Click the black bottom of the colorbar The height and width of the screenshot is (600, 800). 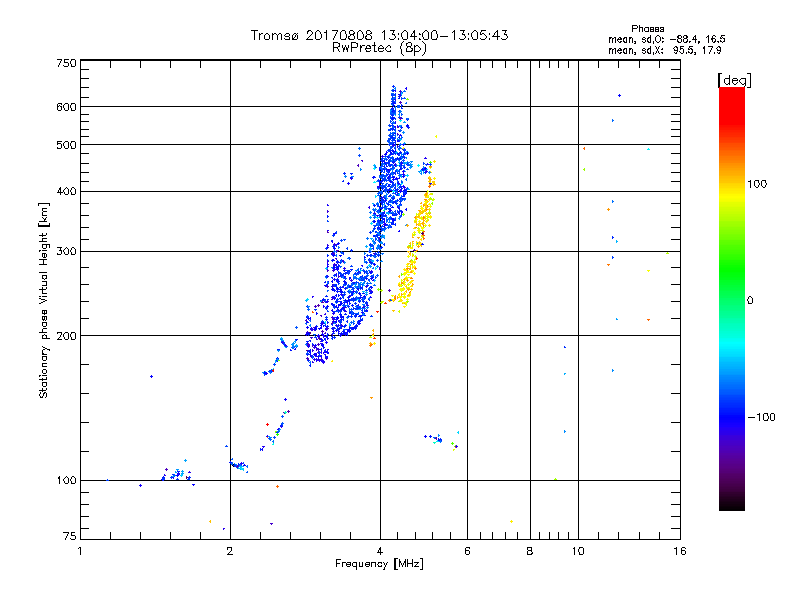(x=732, y=503)
